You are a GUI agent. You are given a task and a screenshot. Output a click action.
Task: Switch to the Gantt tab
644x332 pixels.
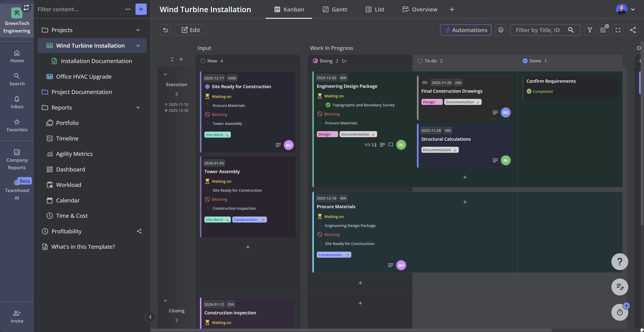click(x=335, y=9)
